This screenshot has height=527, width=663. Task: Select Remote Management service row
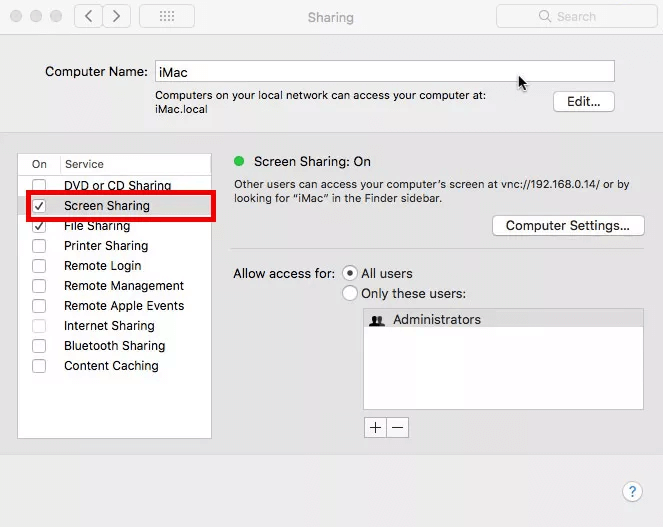124,286
